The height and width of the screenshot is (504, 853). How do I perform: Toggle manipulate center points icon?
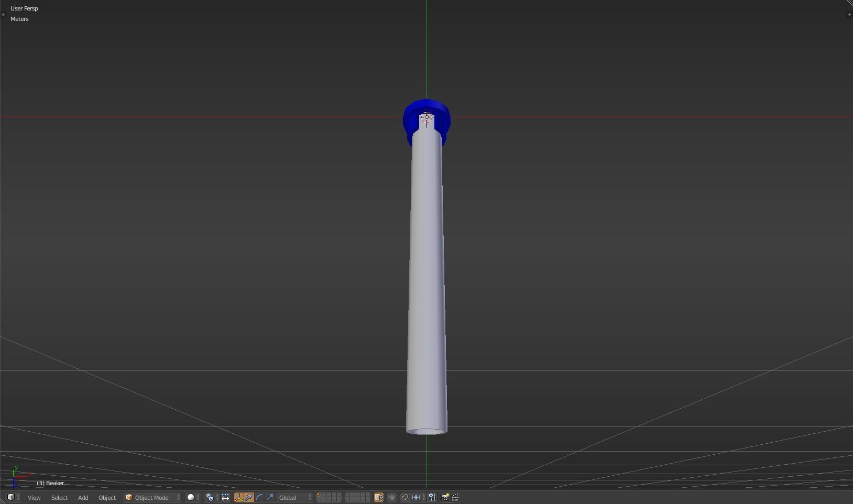[x=225, y=497]
